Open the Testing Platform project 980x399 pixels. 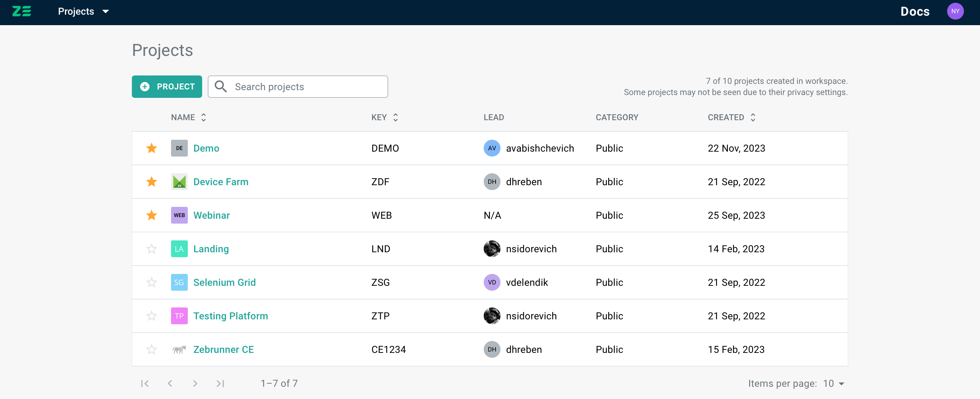(x=230, y=316)
